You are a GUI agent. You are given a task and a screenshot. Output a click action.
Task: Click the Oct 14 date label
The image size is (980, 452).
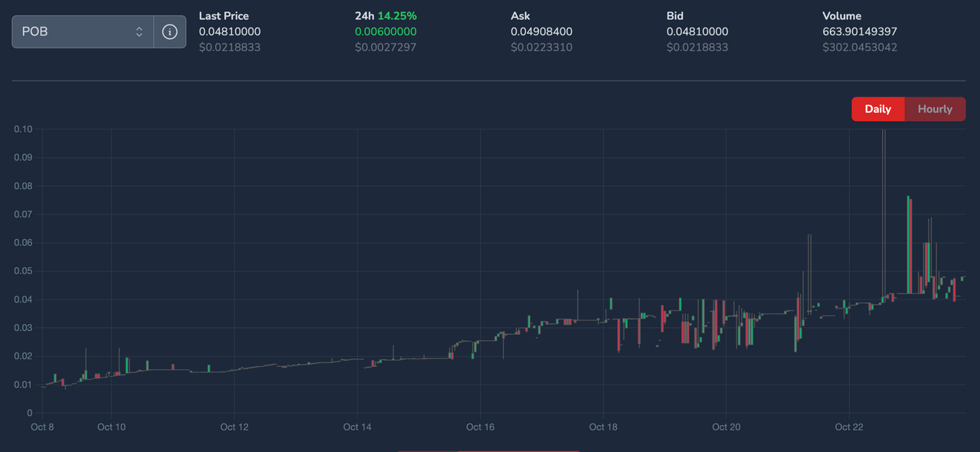click(x=358, y=427)
